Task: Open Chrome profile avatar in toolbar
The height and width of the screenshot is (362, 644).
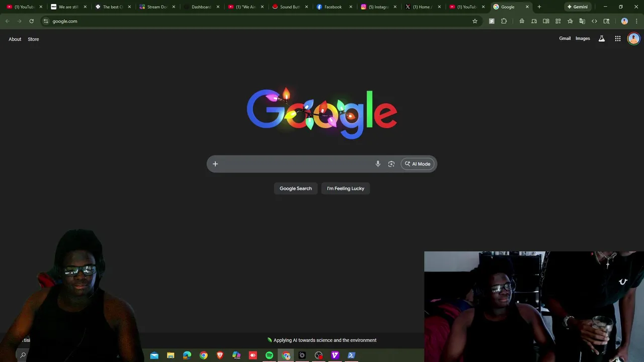Action: pyautogui.click(x=624, y=21)
